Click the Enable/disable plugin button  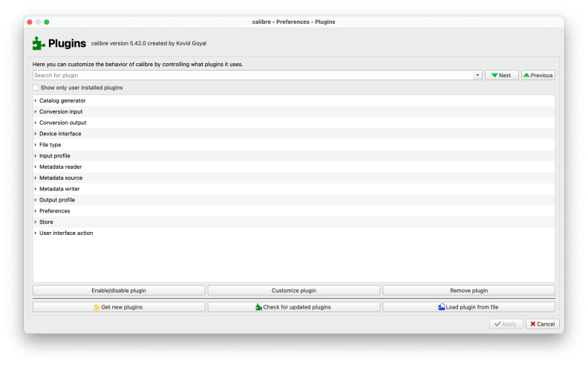(x=119, y=290)
